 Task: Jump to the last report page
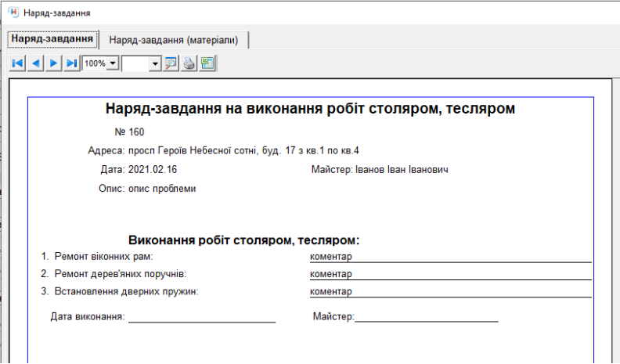[x=71, y=63]
